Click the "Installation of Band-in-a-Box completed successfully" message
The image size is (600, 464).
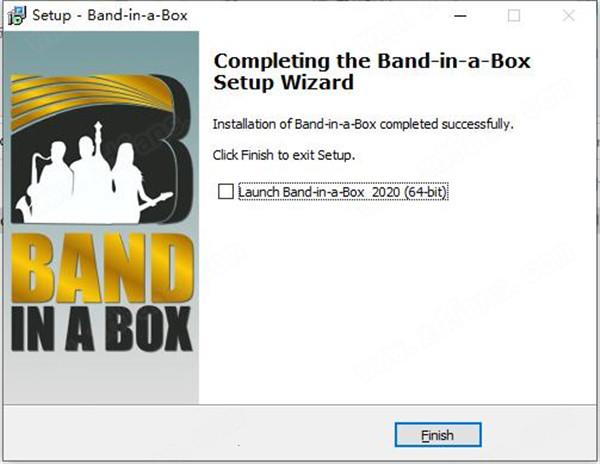(363, 124)
